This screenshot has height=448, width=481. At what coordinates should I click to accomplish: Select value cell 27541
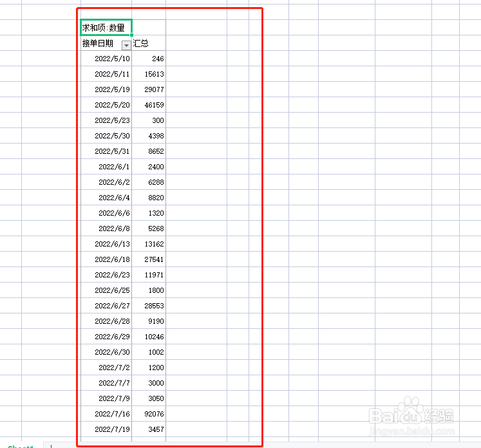(x=149, y=259)
